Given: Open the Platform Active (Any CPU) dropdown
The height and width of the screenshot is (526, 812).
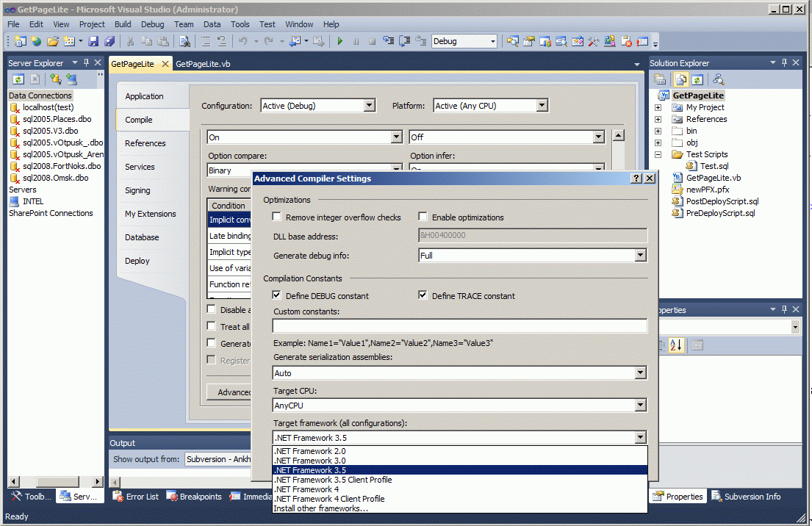Looking at the screenshot, I should [542, 106].
